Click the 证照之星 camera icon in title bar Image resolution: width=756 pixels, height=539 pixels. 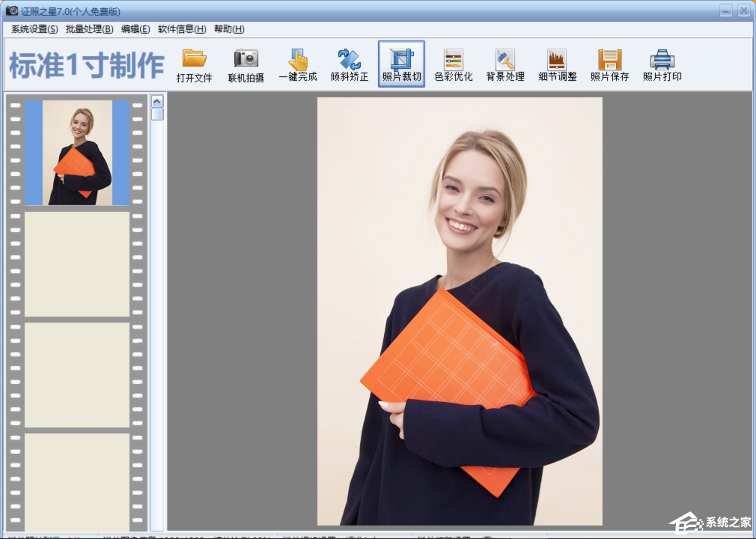tap(12, 10)
